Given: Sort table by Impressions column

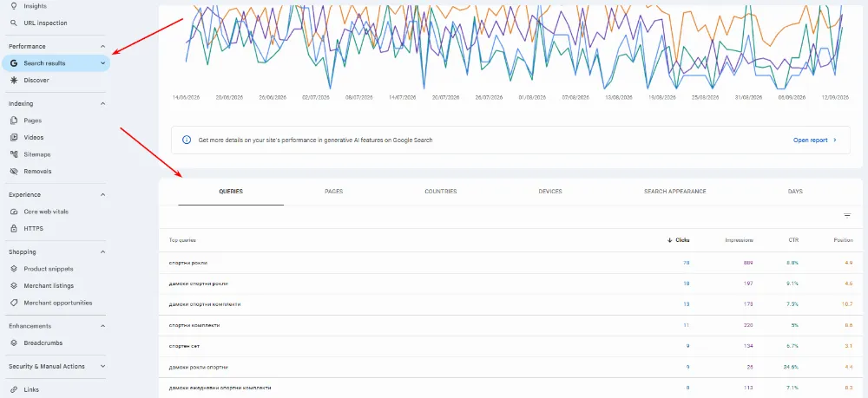Looking at the screenshot, I should 739,240.
